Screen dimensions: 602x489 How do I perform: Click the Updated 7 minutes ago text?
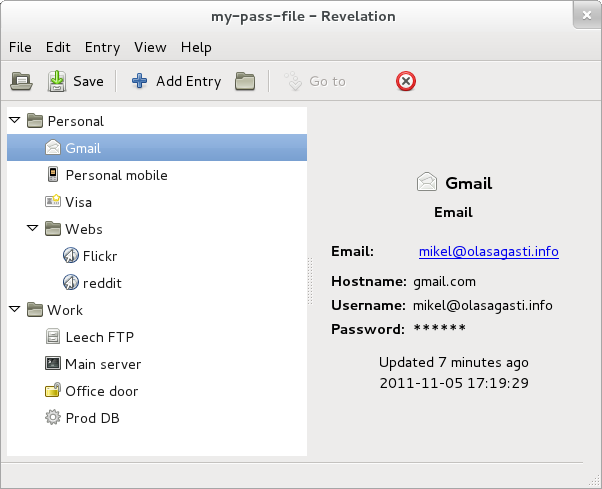coord(453,362)
